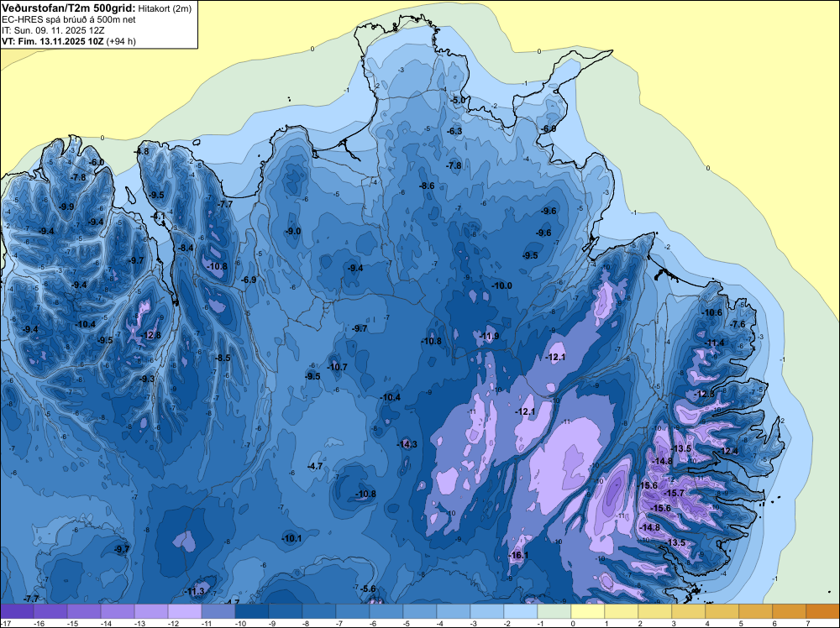Image resolution: width=840 pixels, height=628 pixels.
Task: Select the -12.4 temperature value
Action: [728, 452]
